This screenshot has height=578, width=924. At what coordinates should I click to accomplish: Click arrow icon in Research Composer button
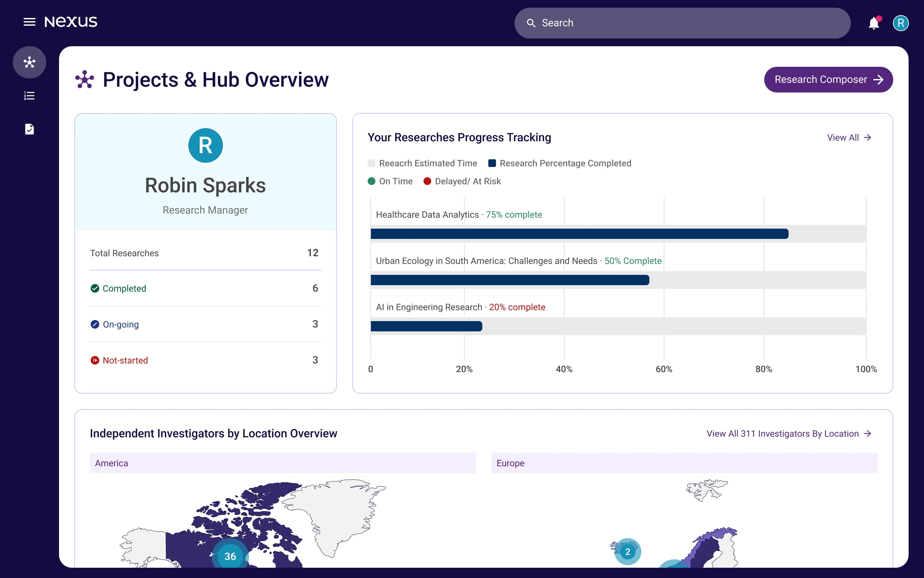click(878, 80)
